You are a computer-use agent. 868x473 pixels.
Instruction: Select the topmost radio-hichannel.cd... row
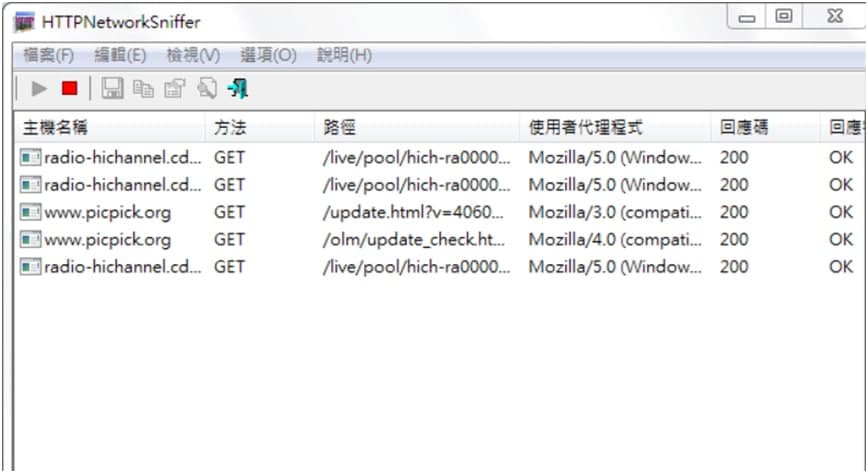[x=440, y=157]
